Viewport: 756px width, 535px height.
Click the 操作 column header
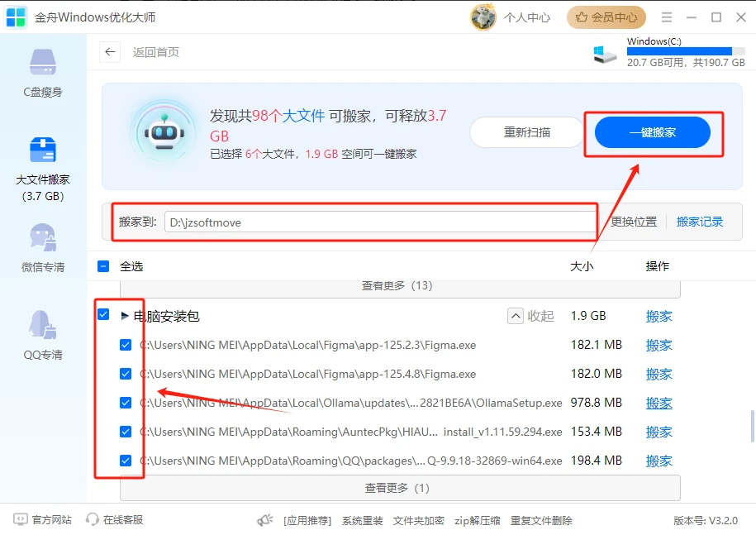[x=657, y=266]
